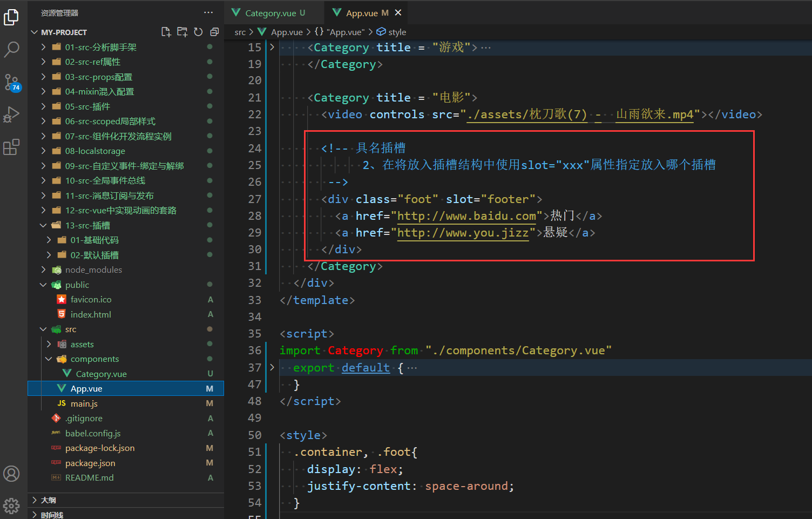The height and width of the screenshot is (519, 812).
Task: Unfold export default block at line 37
Action: tap(272, 368)
